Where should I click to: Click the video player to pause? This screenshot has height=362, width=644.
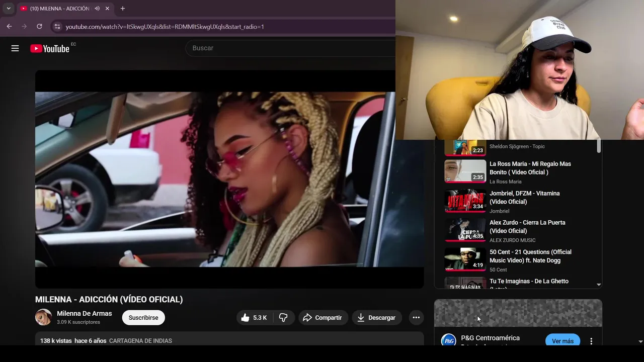point(229,179)
